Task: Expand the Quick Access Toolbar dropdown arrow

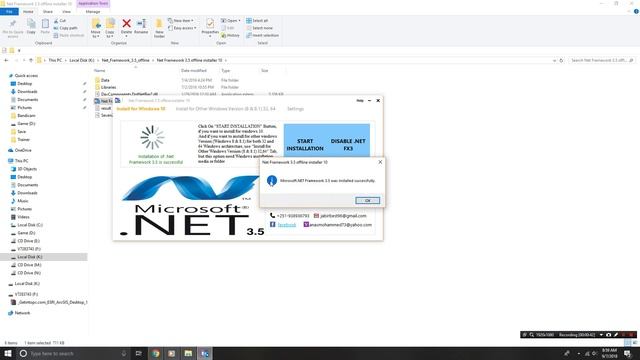Action: 19,51
